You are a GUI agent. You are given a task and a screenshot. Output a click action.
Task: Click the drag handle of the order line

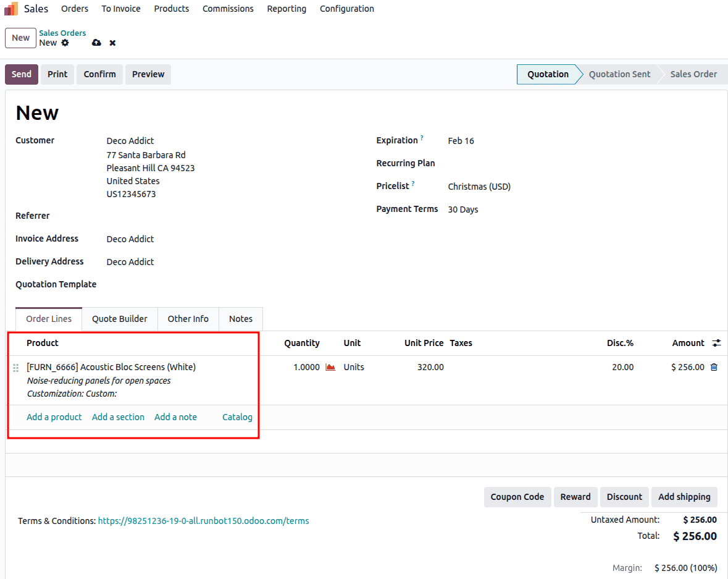tap(16, 367)
